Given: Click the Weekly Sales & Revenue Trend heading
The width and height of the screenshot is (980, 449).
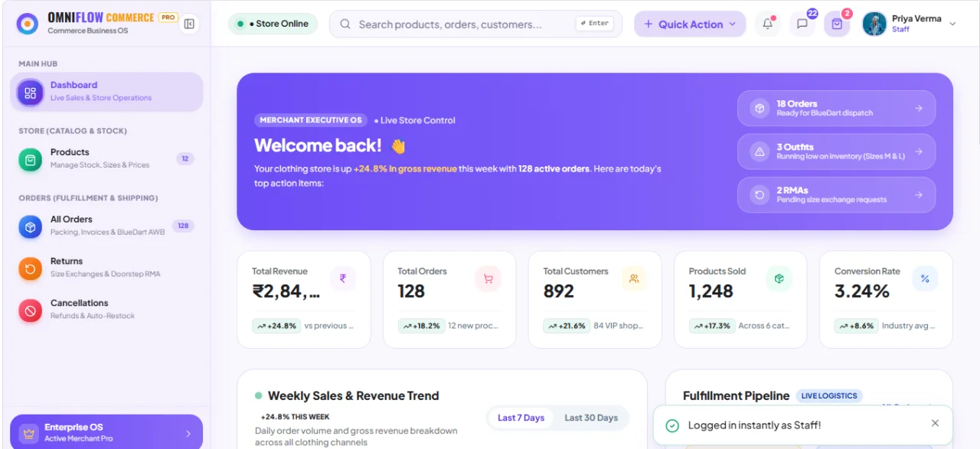Looking at the screenshot, I should (x=354, y=395).
